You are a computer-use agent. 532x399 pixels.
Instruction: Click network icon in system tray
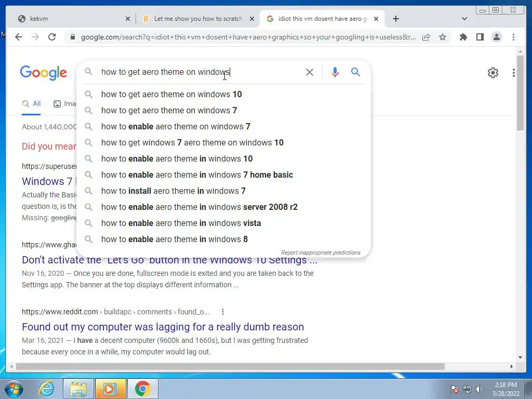pos(467,389)
